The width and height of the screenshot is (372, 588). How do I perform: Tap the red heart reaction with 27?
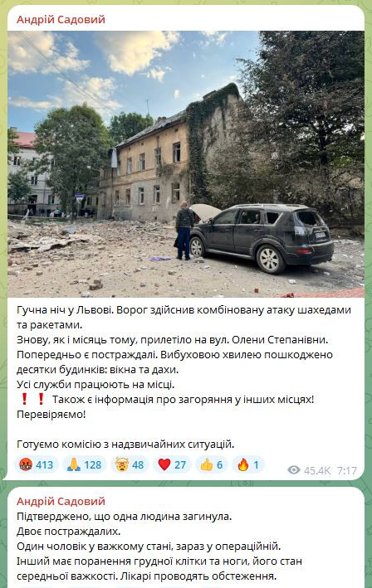(x=172, y=465)
